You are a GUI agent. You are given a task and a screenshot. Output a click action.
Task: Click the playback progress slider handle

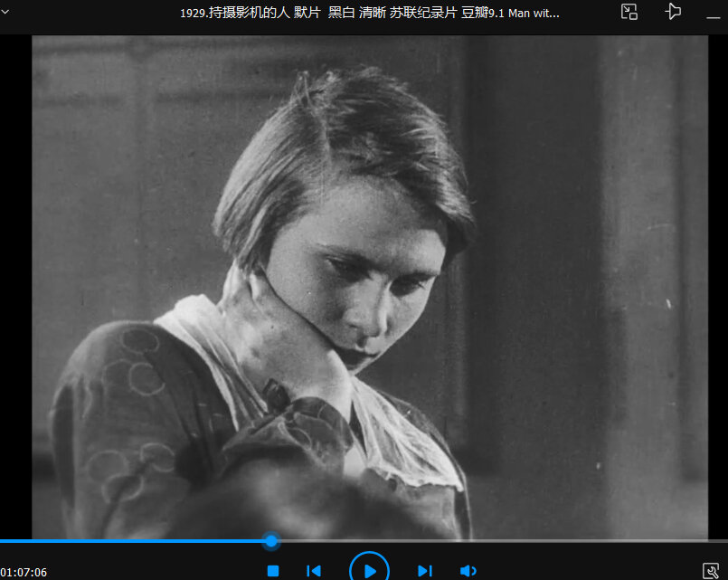click(x=271, y=541)
